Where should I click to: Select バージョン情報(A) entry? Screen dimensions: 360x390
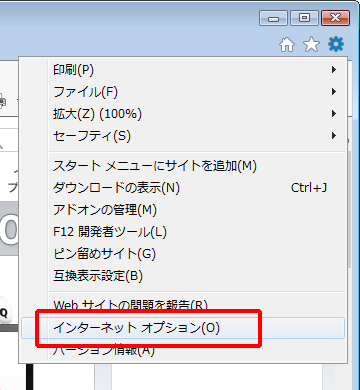coord(183,350)
